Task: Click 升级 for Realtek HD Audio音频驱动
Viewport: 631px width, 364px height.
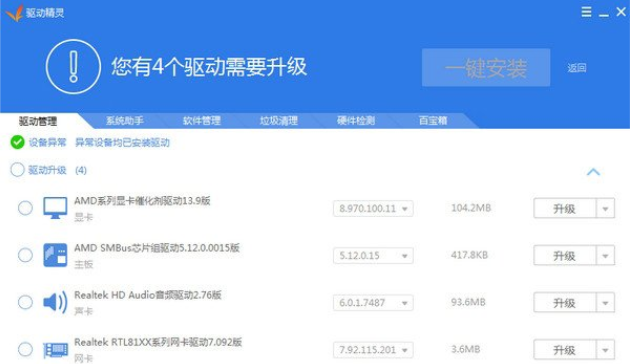Action: tap(565, 302)
